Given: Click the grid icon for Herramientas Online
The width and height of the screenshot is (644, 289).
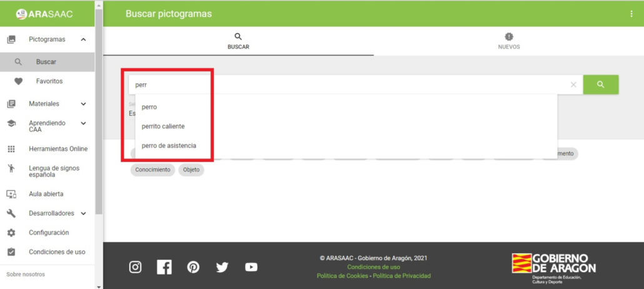Looking at the screenshot, I should (11, 150).
